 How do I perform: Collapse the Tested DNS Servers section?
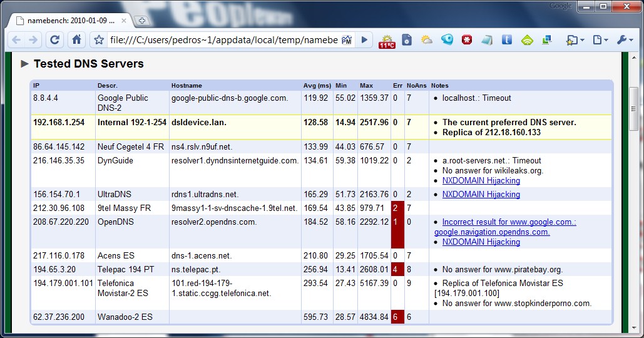[x=24, y=64]
